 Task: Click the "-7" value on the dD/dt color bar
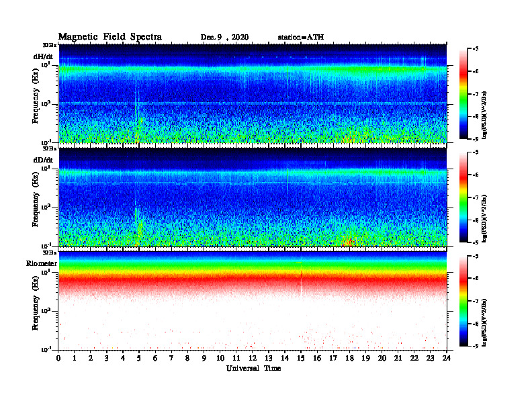point(476,197)
